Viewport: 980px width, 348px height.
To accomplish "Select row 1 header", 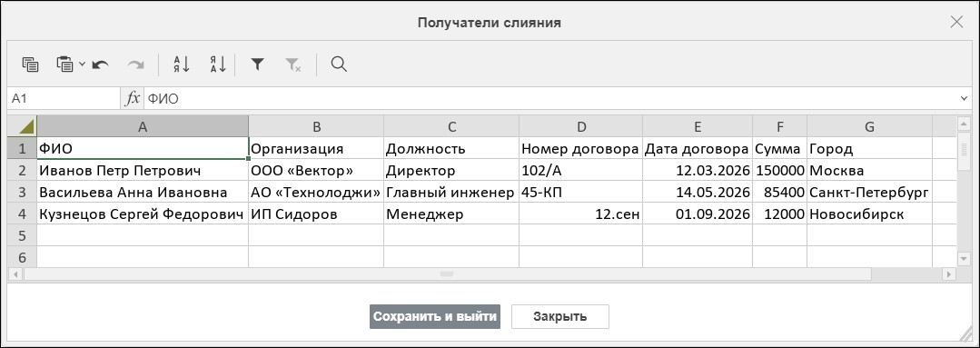I will point(23,149).
